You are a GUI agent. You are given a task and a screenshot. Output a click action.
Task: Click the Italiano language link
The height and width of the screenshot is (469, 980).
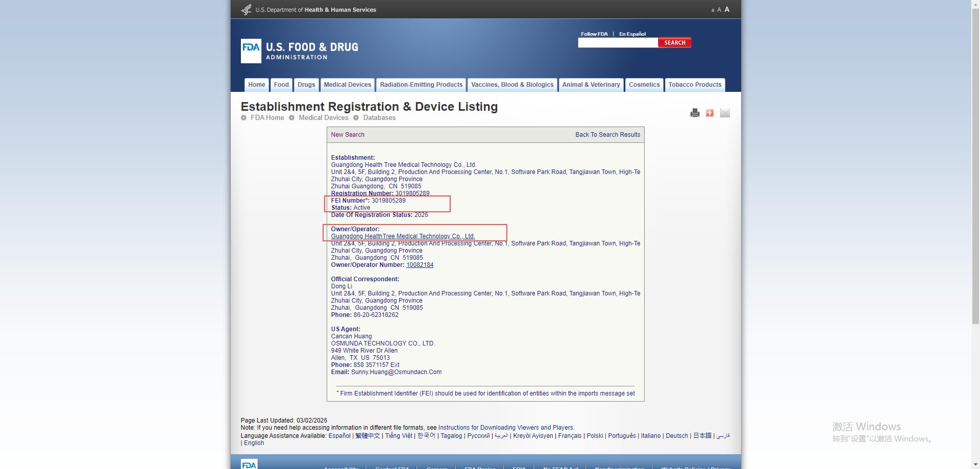point(651,436)
